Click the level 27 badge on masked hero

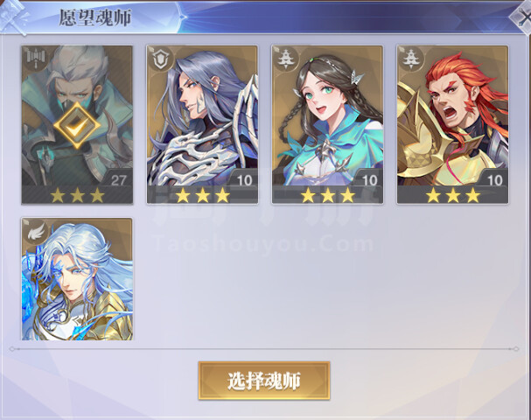(x=118, y=180)
